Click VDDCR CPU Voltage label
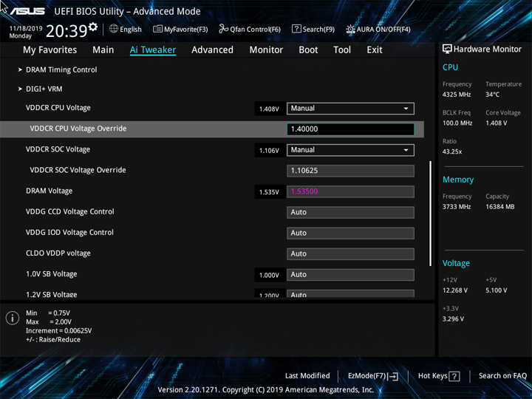The width and height of the screenshot is (532, 399). [x=58, y=108]
